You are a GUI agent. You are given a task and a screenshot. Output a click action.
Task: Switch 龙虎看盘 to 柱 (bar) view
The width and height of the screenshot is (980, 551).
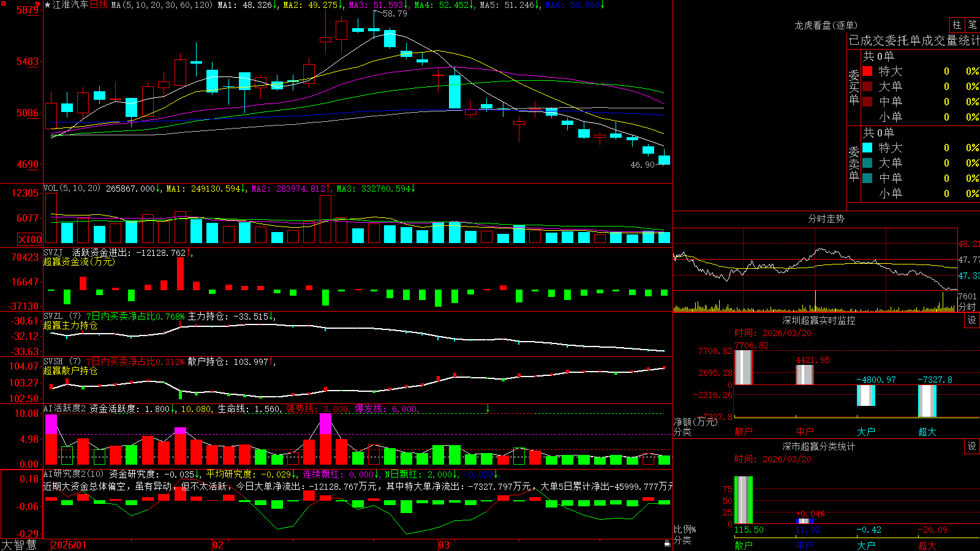pos(957,24)
